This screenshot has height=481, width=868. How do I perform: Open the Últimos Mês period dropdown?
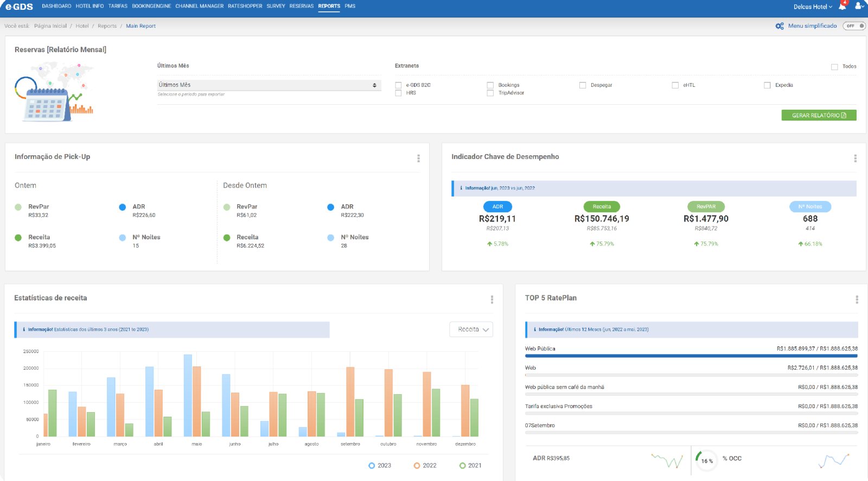coord(269,85)
